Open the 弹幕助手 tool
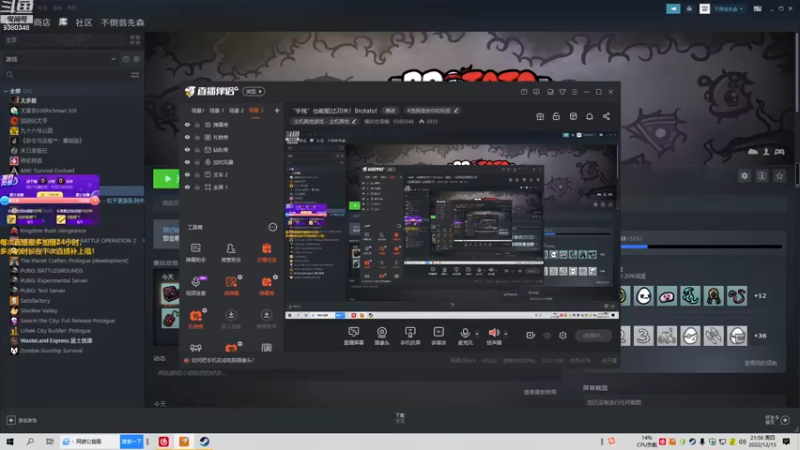 pos(195,252)
